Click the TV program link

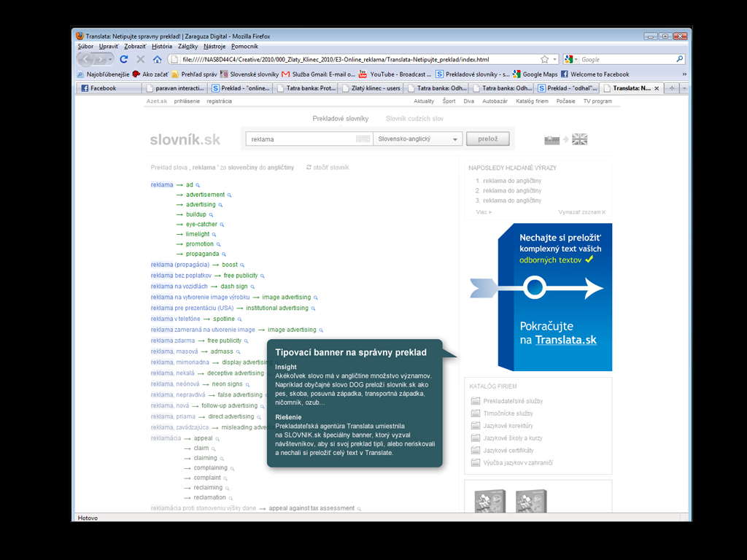click(597, 101)
